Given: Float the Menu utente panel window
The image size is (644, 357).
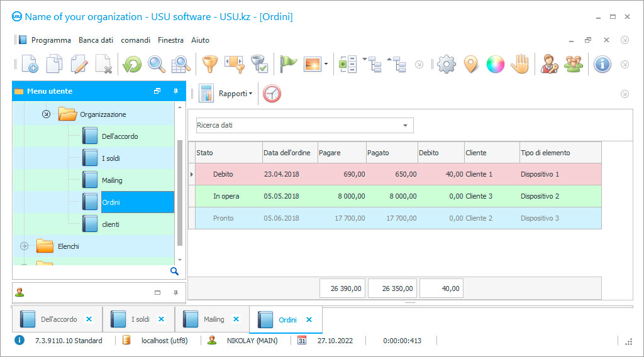Looking at the screenshot, I should coord(157,91).
